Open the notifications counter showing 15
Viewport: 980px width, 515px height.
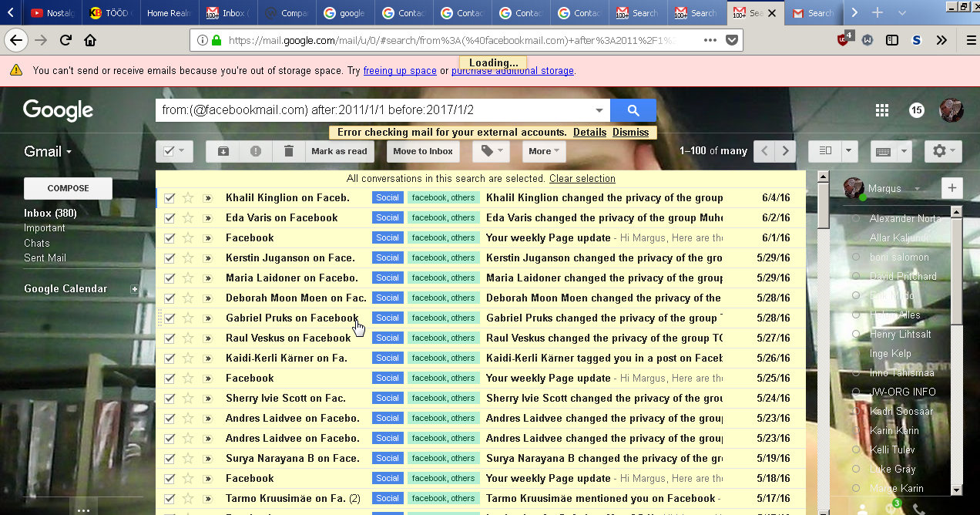pyautogui.click(x=917, y=110)
